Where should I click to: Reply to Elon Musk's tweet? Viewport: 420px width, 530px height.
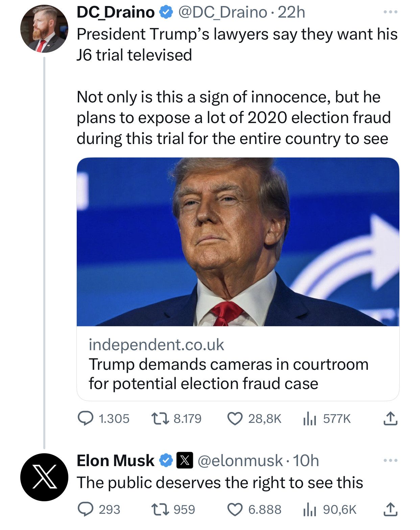tap(86, 509)
